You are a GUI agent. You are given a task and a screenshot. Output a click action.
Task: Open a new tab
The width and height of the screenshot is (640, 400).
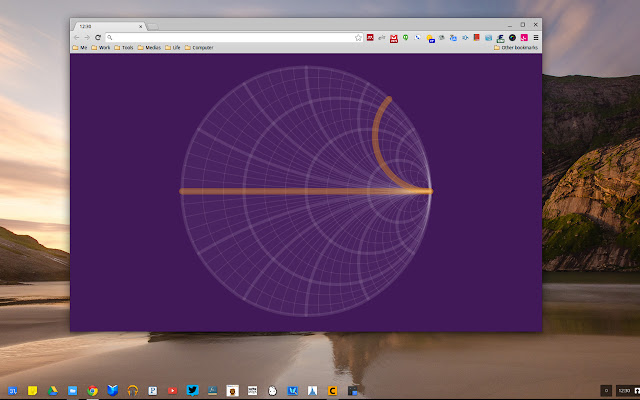coord(153,27)
